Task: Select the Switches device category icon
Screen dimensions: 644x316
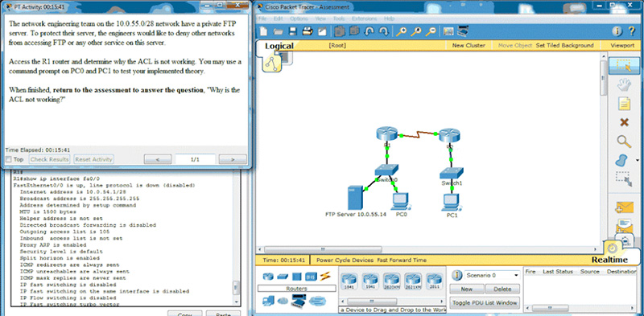Action: click(283, 277)
